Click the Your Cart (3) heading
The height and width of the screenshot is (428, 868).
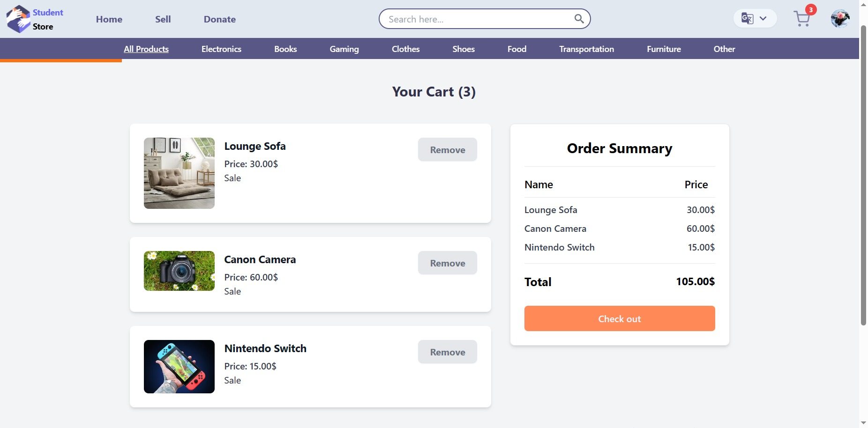coord(434,92)
